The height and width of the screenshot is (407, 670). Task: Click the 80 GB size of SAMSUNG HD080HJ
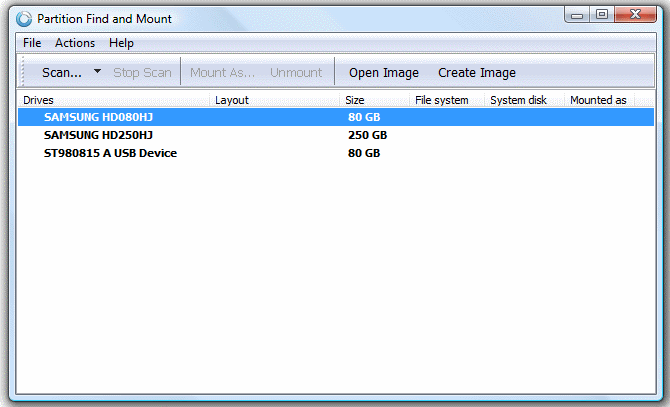pos(364,117)
